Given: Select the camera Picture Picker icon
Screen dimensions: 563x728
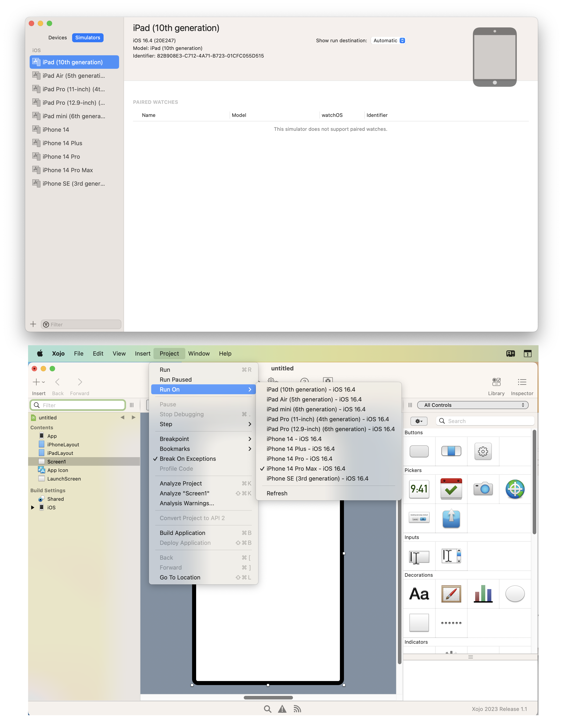Looking at the screenshot, I should coord(483,489).
